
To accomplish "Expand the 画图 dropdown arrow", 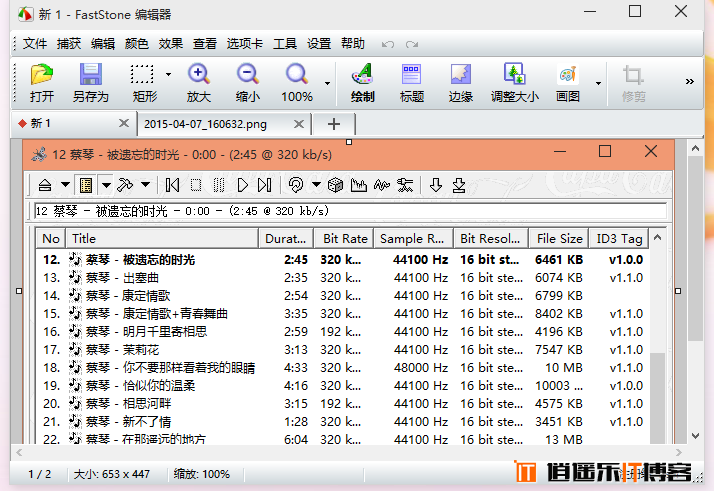I will coord(598,83).
